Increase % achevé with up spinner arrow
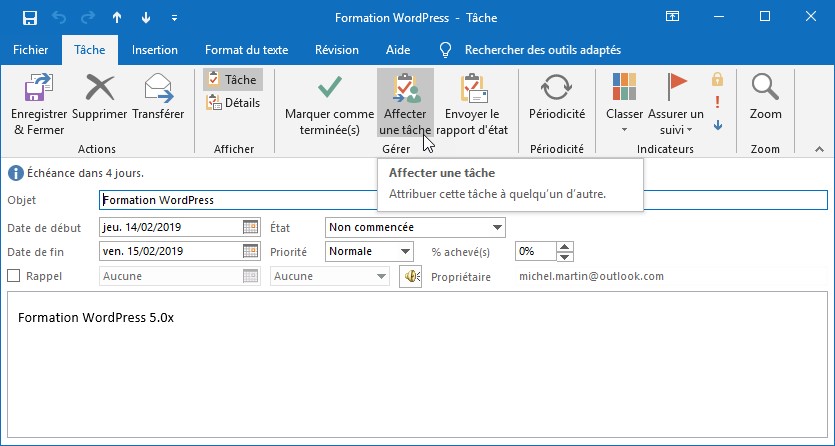This screenshot has width=835, height=446. click(565, 247)
